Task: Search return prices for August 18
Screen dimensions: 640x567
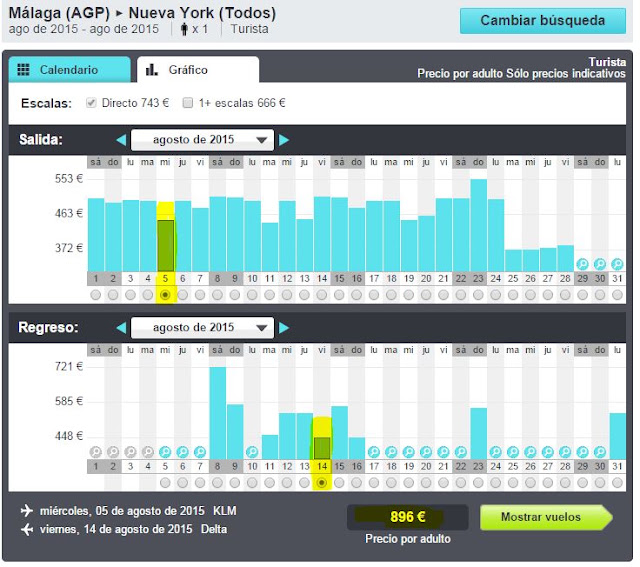Action: [x=391, y=452]
